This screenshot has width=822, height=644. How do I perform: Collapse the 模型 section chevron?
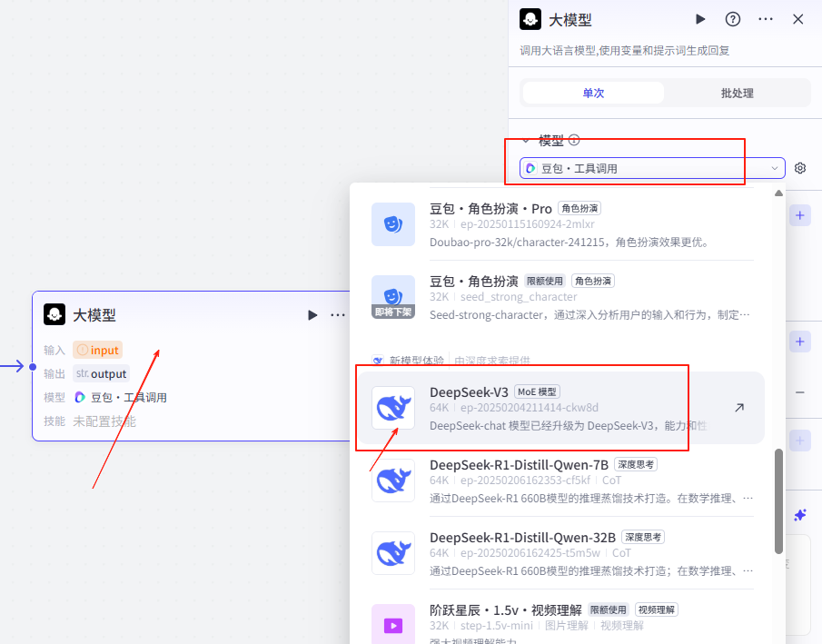pos(526,141)
